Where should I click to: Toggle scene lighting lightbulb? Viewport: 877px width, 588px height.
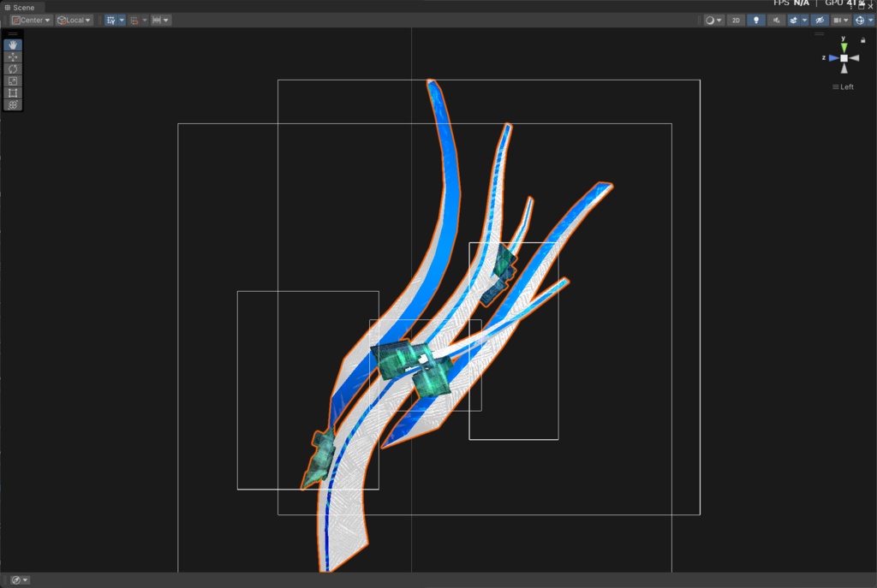tap(756, 21)
